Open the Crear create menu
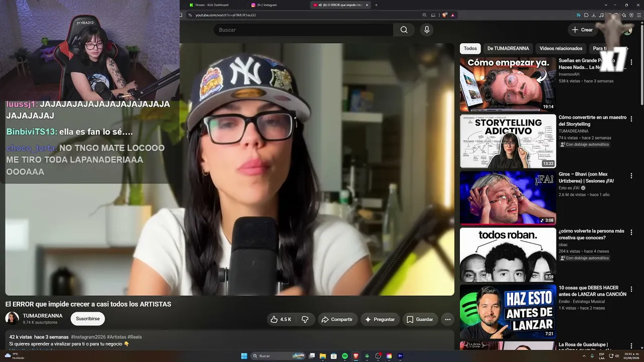Image resolution: width=644 pixels, height=362 pixels. tap(582, 30)
